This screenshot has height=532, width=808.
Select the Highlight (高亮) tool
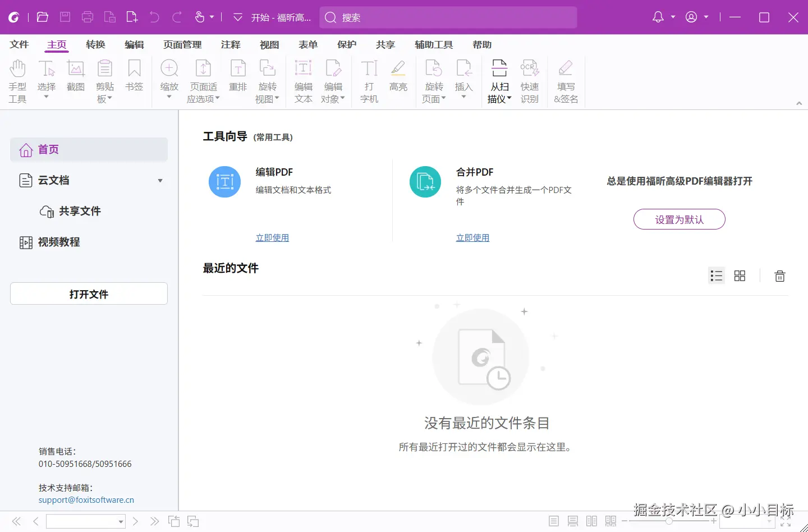click(x=398, y=76)
